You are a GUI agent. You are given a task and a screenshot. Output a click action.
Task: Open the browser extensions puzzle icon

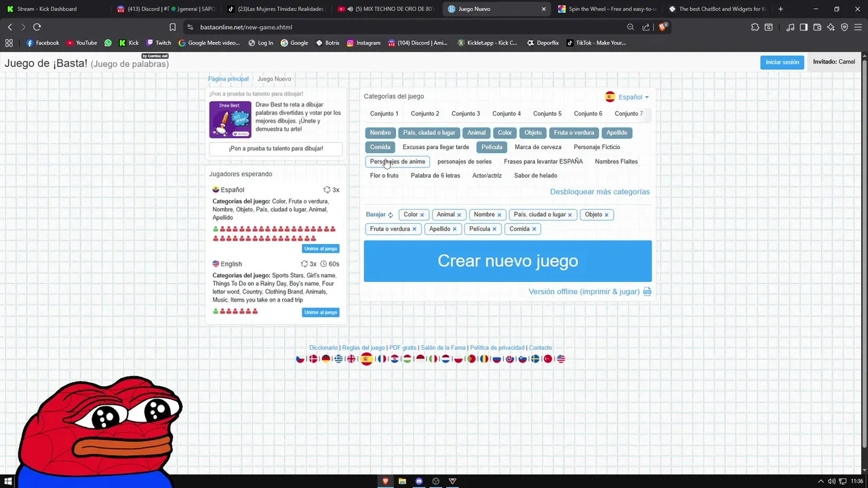click(x=755, y=27)
